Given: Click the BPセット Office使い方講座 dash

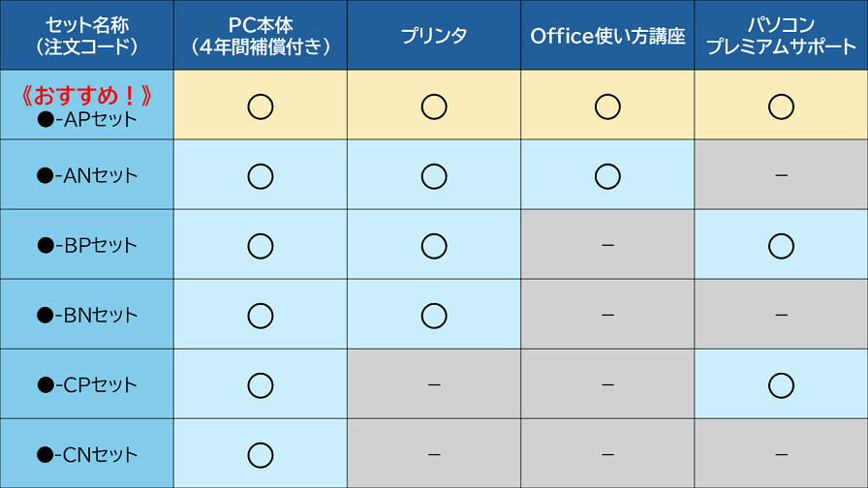Looking at the screenshot, I should coord(607,246).
